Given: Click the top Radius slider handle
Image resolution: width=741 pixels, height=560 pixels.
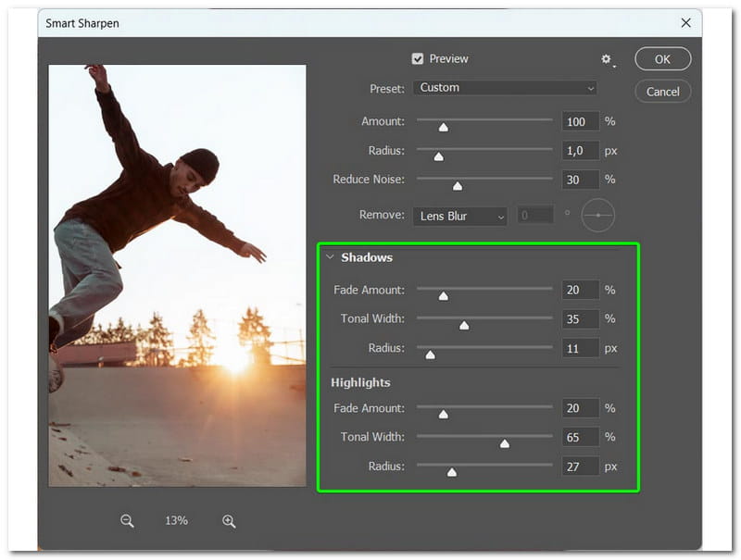Looking at the screenshot, I should [x=438, y=156].
